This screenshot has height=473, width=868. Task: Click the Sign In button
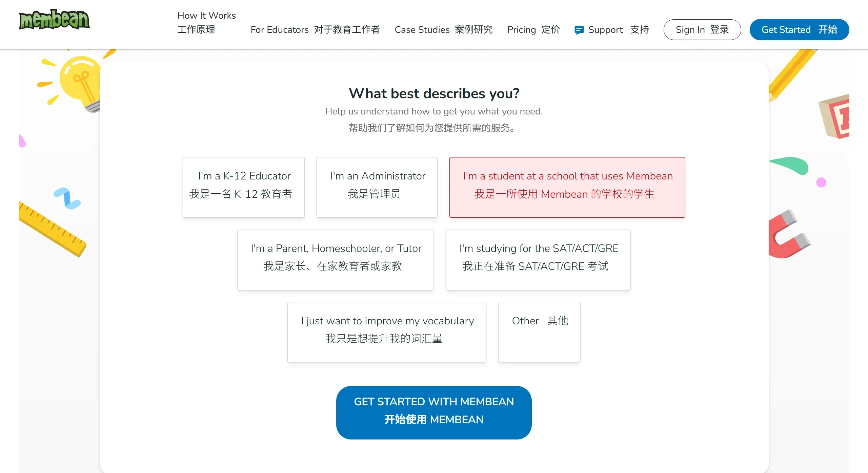pyautogui.click(x=702, y=29)
